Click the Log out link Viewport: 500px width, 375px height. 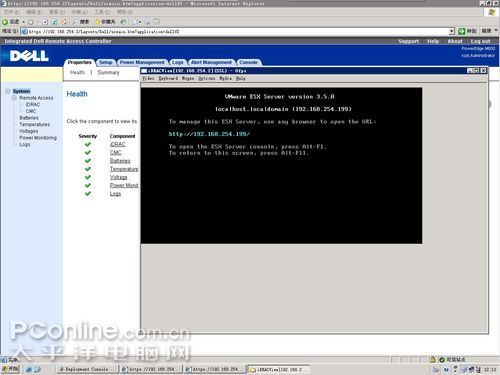(x=480, y=41)
